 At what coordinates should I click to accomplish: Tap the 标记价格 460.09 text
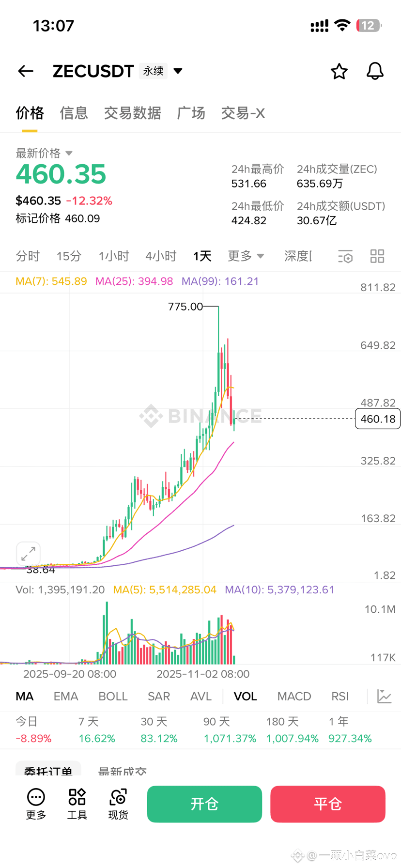[x=58, y=218]
